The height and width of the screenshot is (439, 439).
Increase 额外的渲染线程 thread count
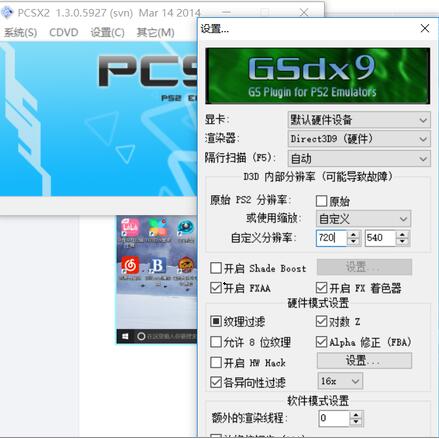tap(356, 415)
